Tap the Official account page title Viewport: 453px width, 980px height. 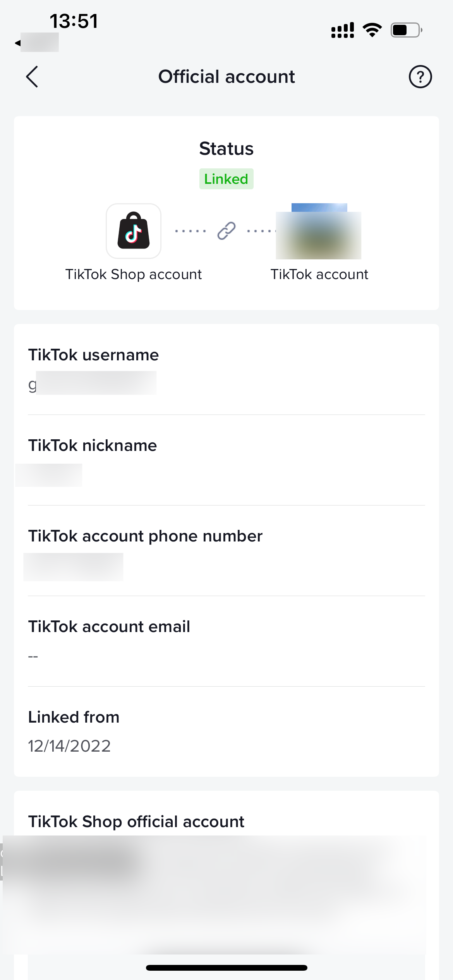pos(226,77)
